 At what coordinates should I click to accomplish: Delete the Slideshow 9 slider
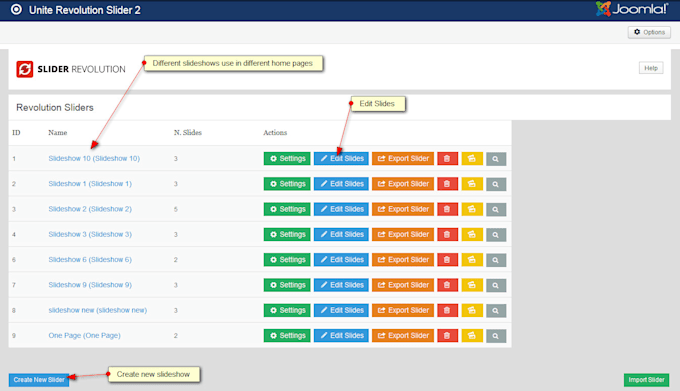tap(447, 285)
